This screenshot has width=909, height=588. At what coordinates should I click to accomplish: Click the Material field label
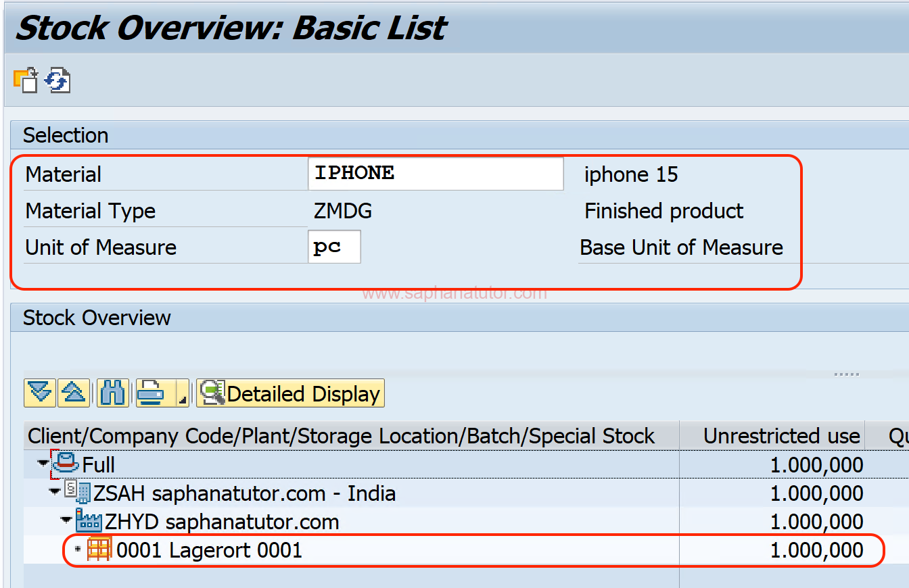64,174
